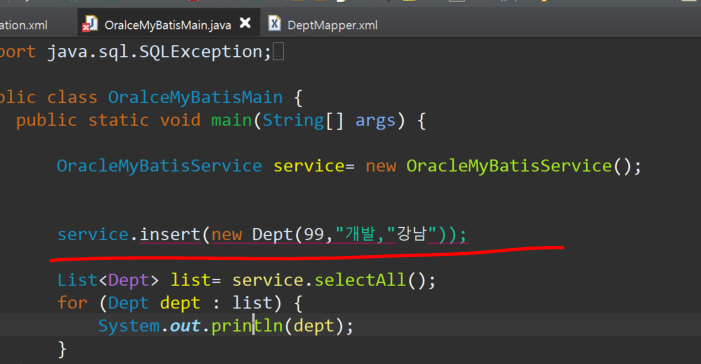Click the "개발 string literal
The image size is (701, 364).
coord(355,234)
